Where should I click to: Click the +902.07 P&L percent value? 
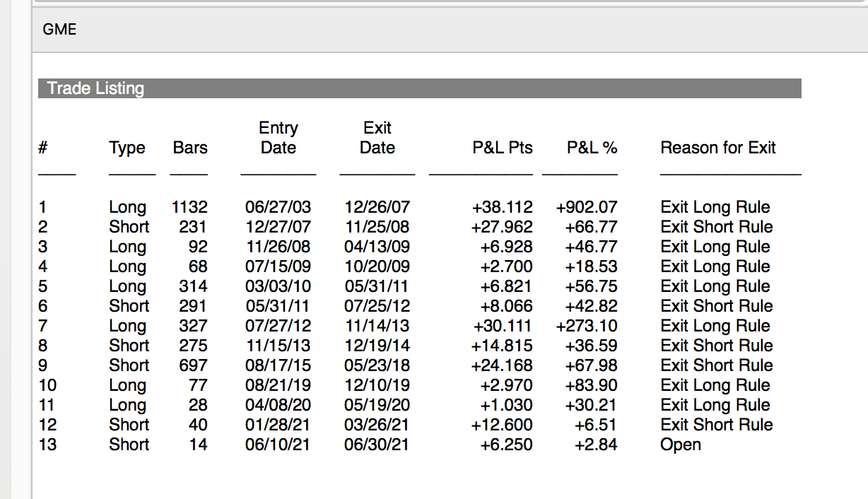tap(587, 207)
